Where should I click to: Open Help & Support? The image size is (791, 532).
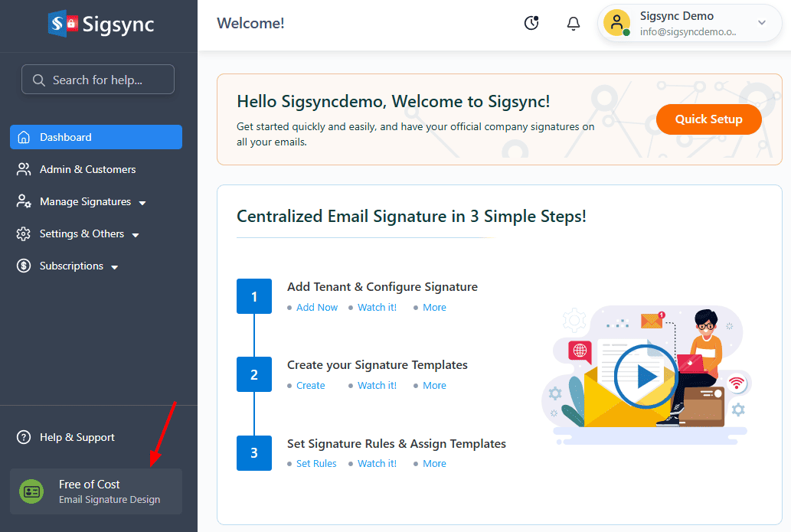pos(77,437)
